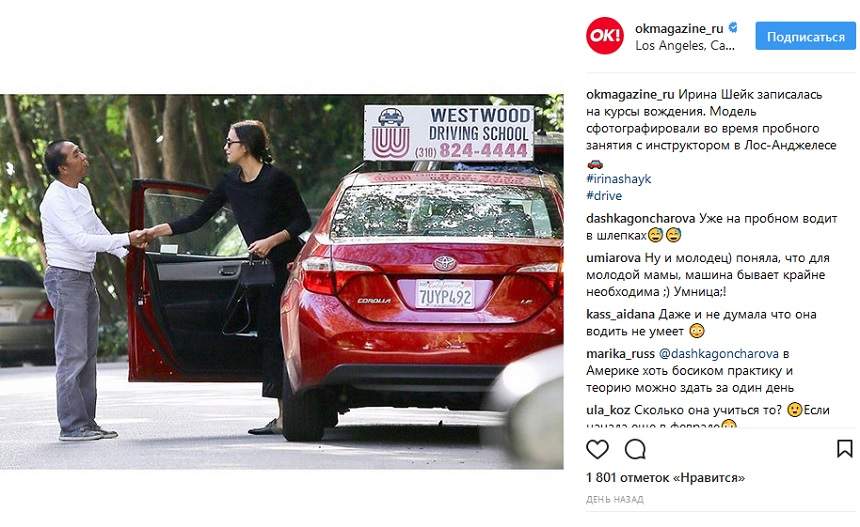This screenshot has width=860, height=527.
Task: Click the heart like icon
Action: 597,449
